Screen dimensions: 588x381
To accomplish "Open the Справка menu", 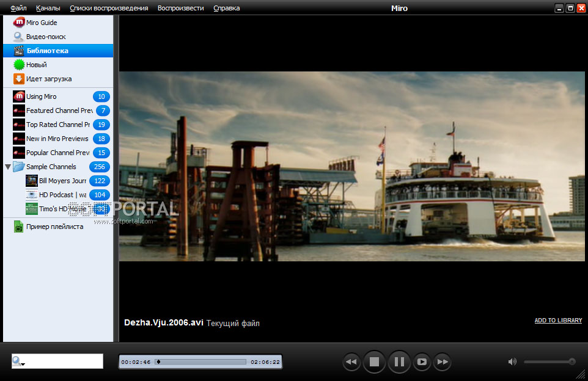I will (x=227, y=8).
